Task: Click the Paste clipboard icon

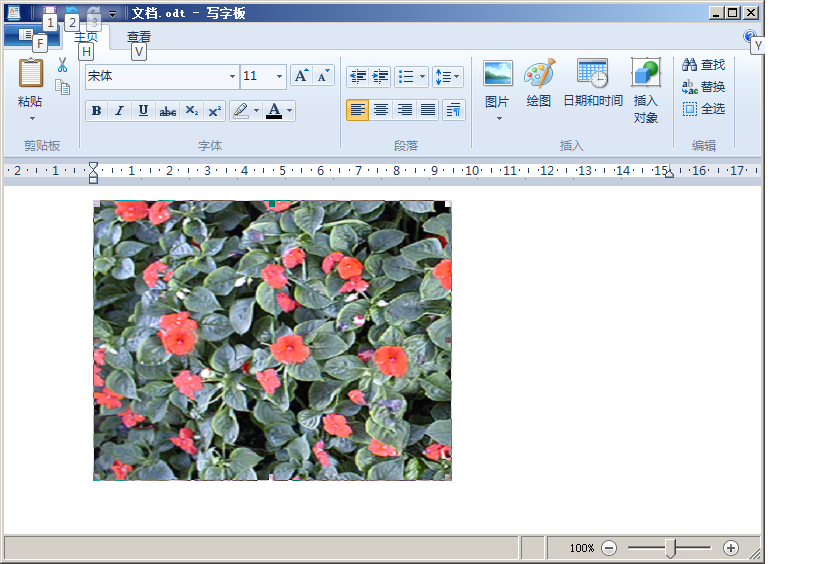Action: pyautogui.click(x=30, y=73)
